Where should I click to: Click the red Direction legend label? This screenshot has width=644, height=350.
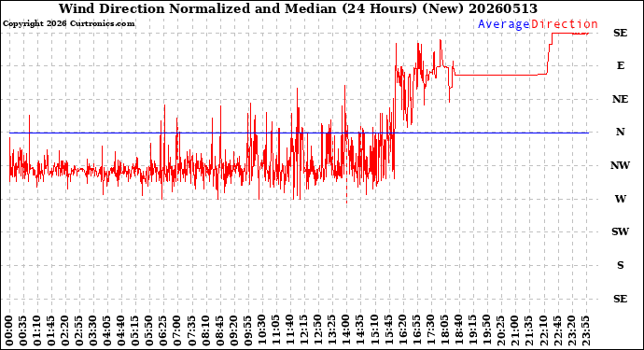coord(565,24)
